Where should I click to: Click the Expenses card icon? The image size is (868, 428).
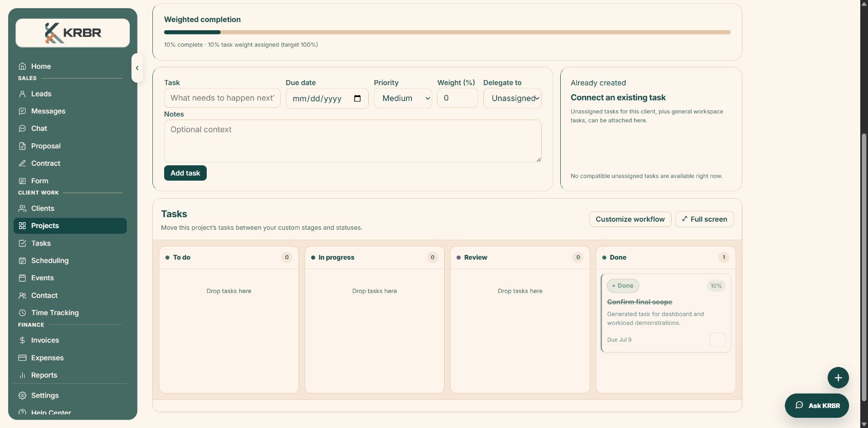click(x=22, y=358)
